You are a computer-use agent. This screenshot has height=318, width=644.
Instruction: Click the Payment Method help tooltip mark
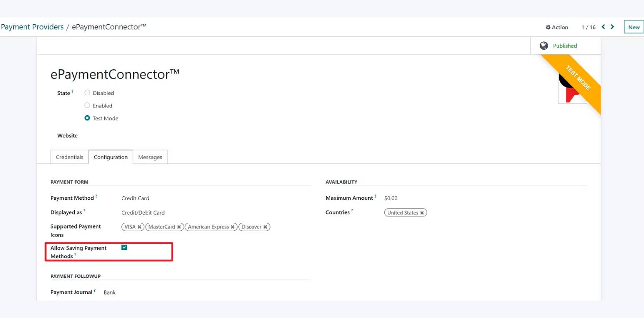[96, 196]
